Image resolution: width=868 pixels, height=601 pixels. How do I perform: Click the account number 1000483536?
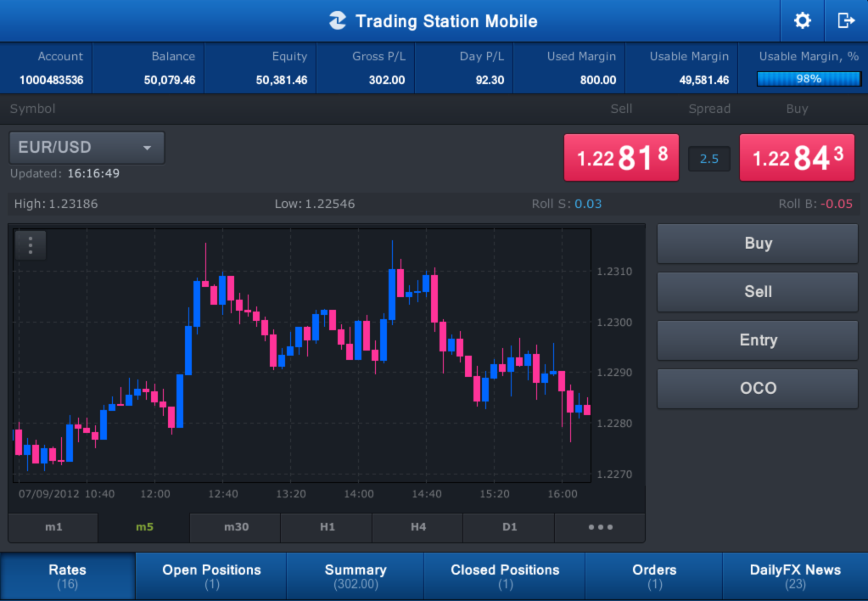click(52, 81)
